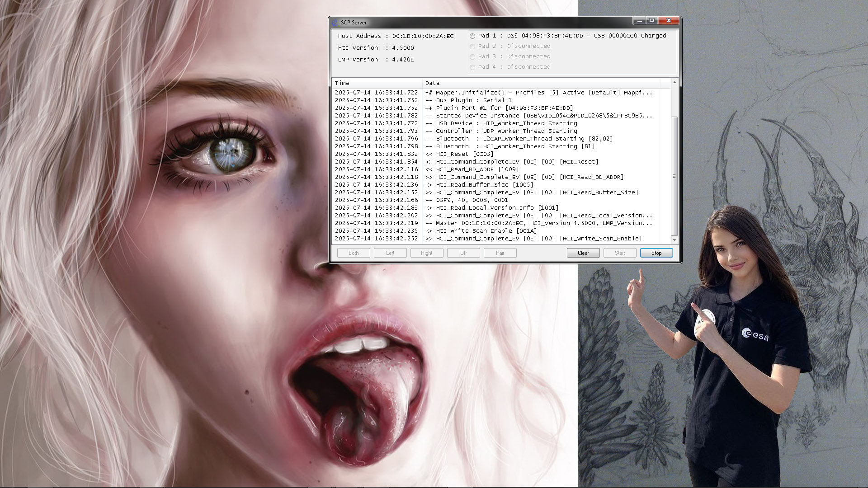The image size is (868, 488).
Task: Click the Right rumble button
Action: 427,253
